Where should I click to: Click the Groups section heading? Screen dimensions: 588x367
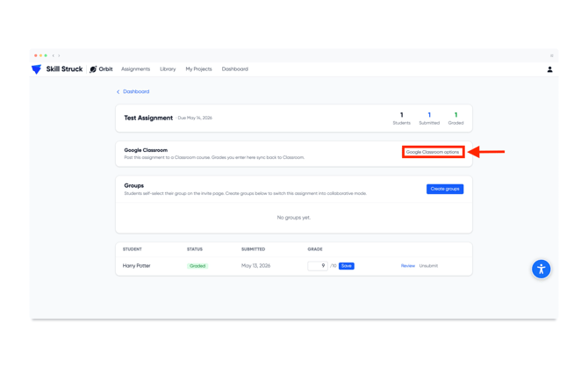(x=134, y=186)
